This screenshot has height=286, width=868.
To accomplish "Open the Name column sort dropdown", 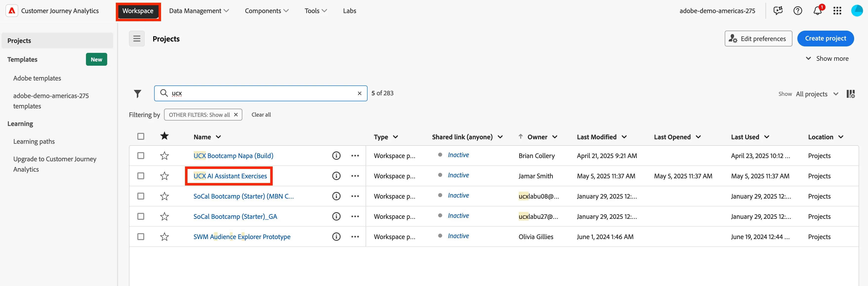I will (x=218, y=137).
